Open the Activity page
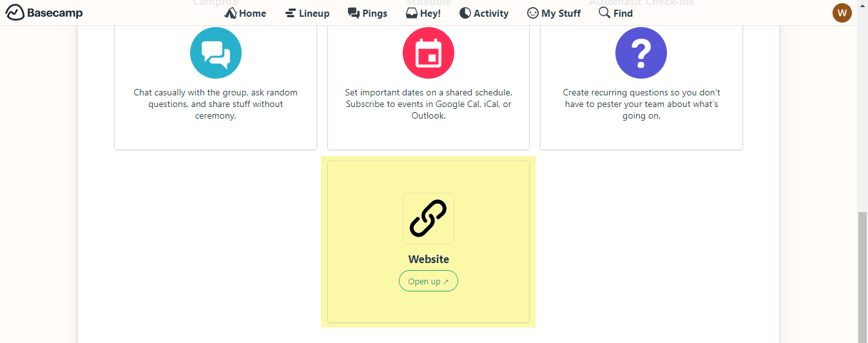 pos(484,13)
